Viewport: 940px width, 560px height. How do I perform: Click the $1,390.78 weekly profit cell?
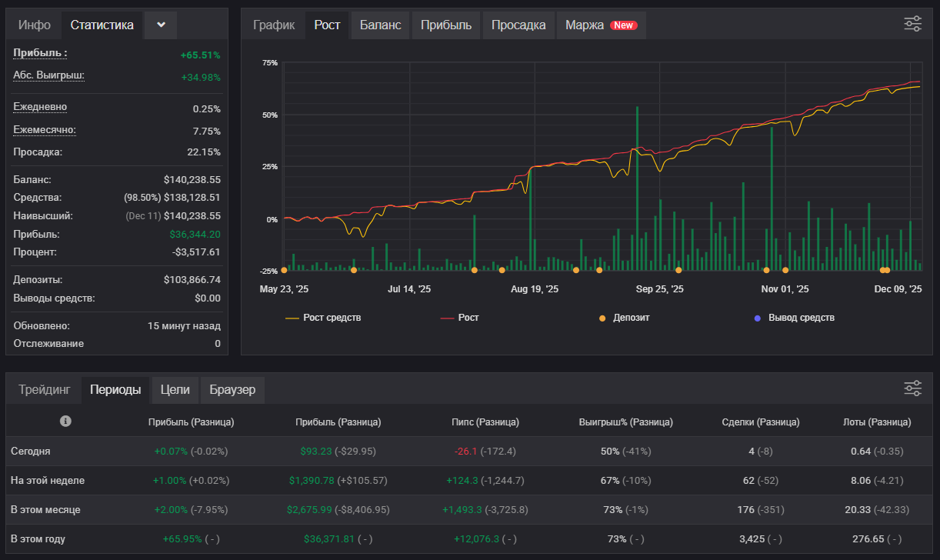pyautogui.click(x=312, y=480)
